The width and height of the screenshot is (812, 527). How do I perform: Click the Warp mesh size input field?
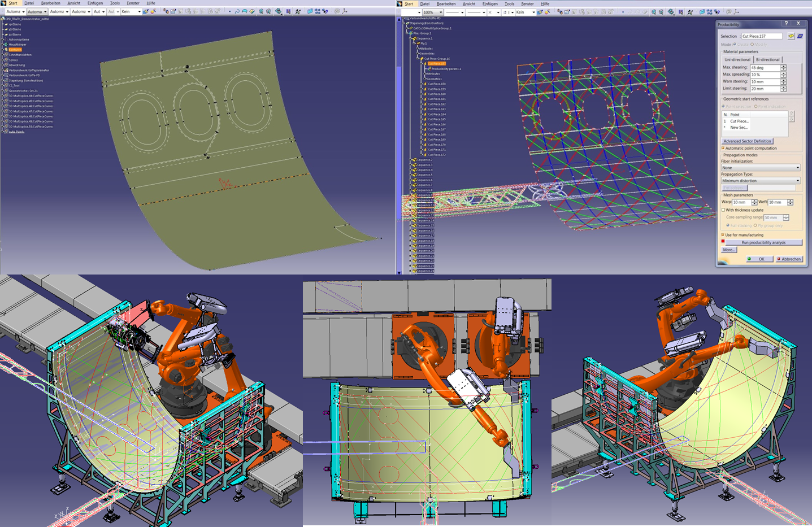tap(741, 202)
